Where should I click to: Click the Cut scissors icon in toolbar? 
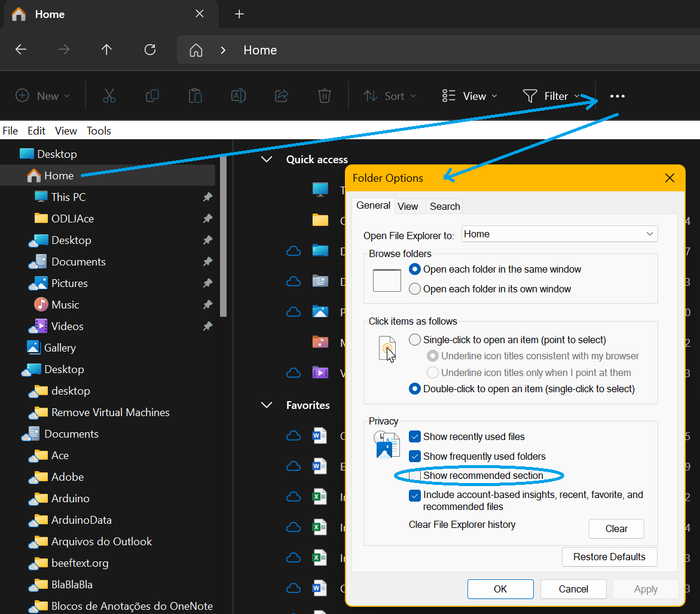pyautogui.click(x=109, y=96)
